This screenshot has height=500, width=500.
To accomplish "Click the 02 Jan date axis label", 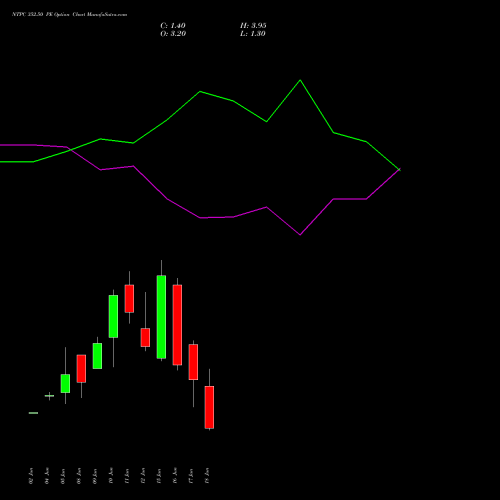I will click(x=31, y=476).
